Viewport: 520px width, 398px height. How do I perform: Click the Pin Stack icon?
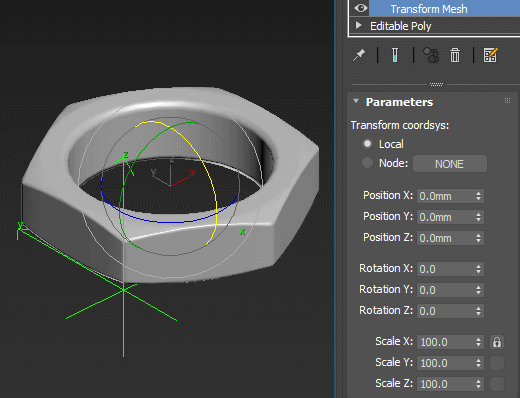(359, 55)
